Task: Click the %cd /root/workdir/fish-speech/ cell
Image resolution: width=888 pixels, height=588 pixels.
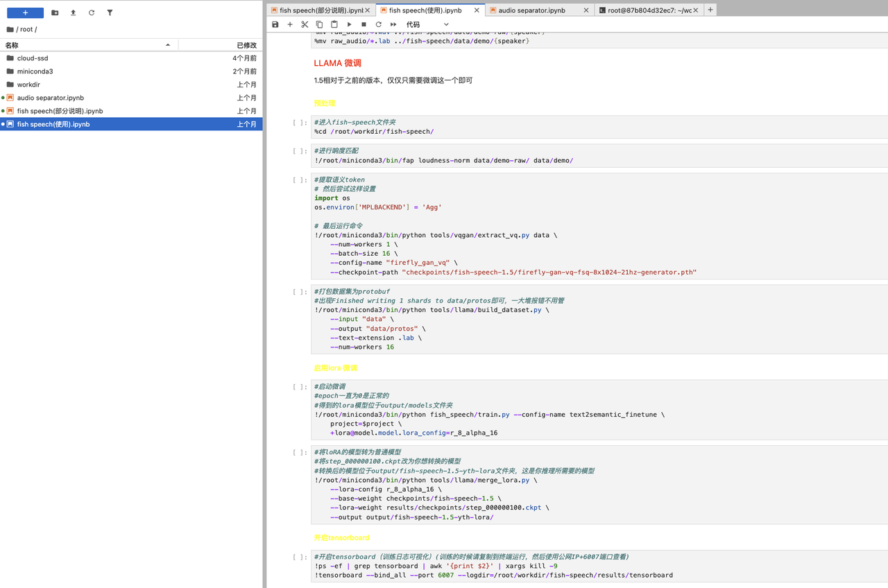Action: pos(599,127)
